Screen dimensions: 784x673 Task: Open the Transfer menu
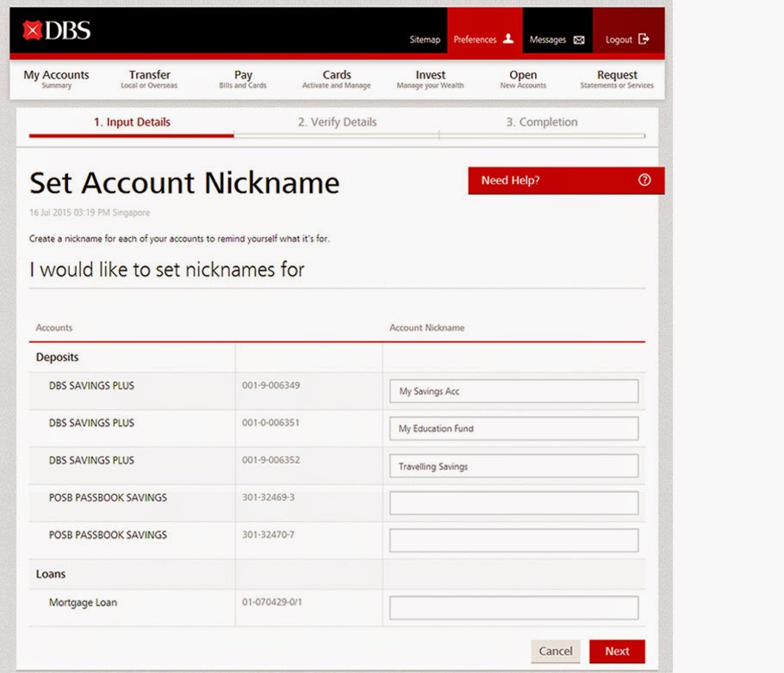[x=149, y=79]
